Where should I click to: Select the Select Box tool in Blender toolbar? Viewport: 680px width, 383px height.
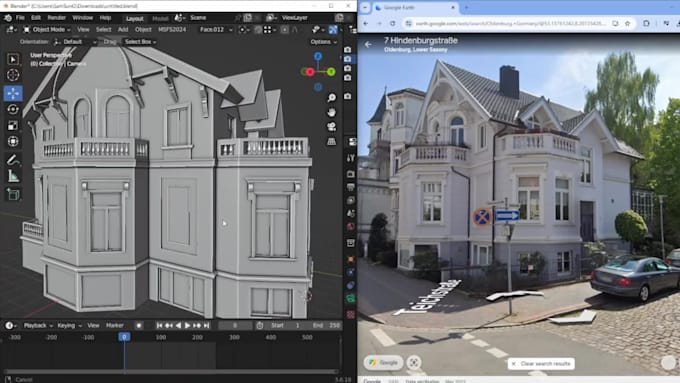(x=13, y=59)
